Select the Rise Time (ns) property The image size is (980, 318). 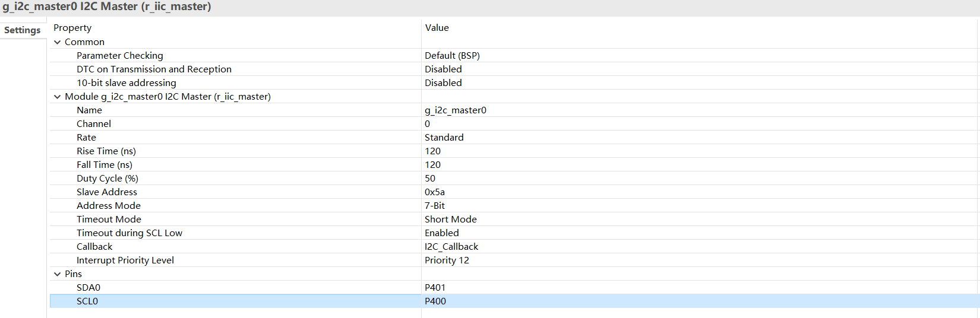106,151
